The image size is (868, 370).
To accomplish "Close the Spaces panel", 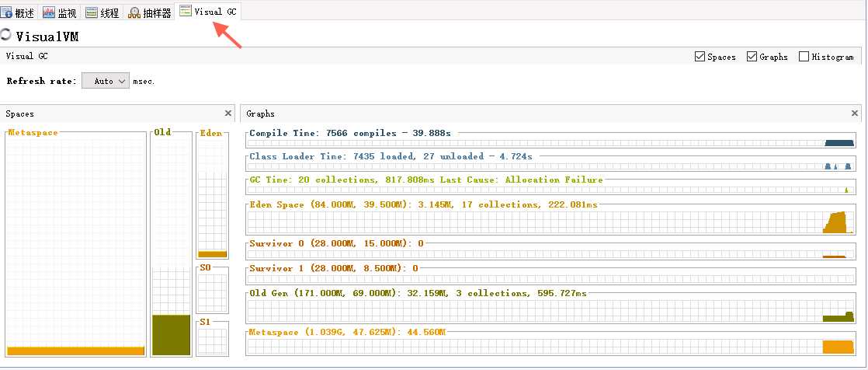I will coord(228,113).
